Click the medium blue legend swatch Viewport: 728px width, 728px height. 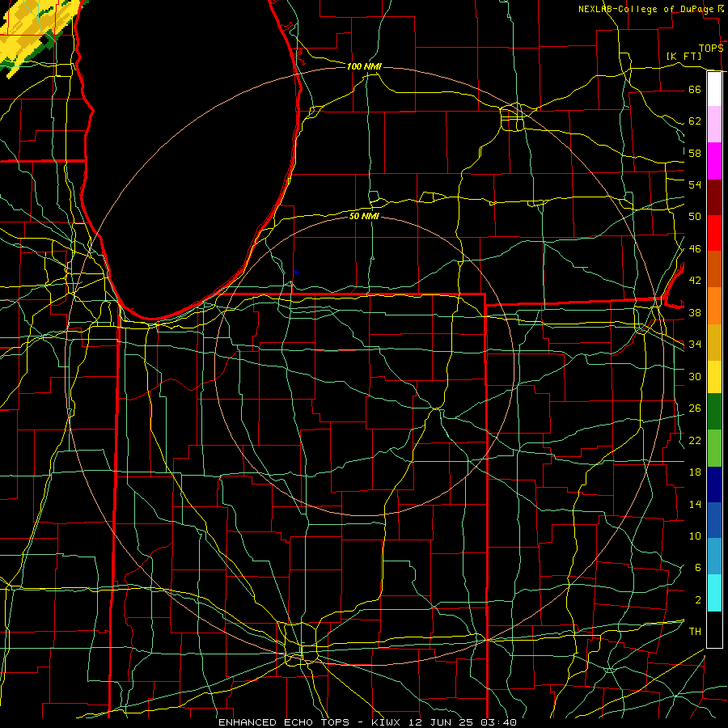tap(714, 520)
